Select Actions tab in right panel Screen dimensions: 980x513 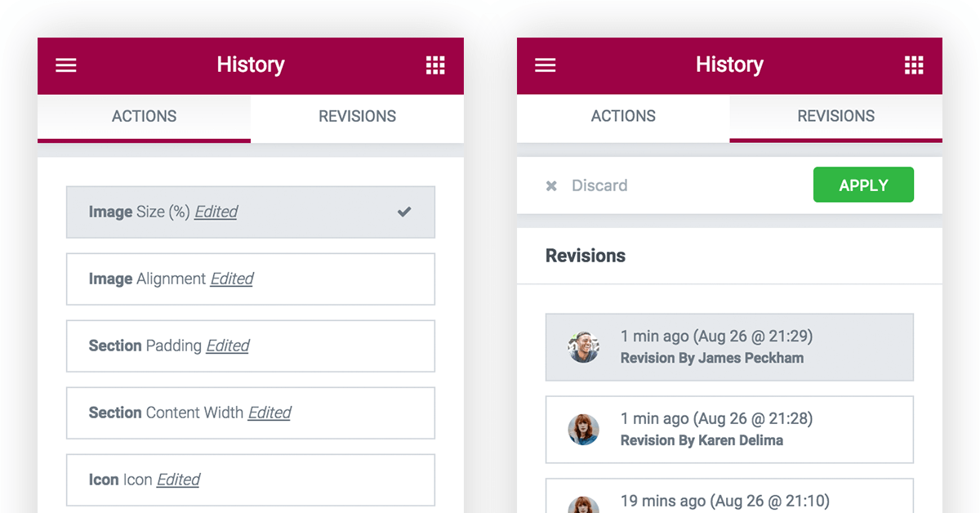(x=623, y=117)
